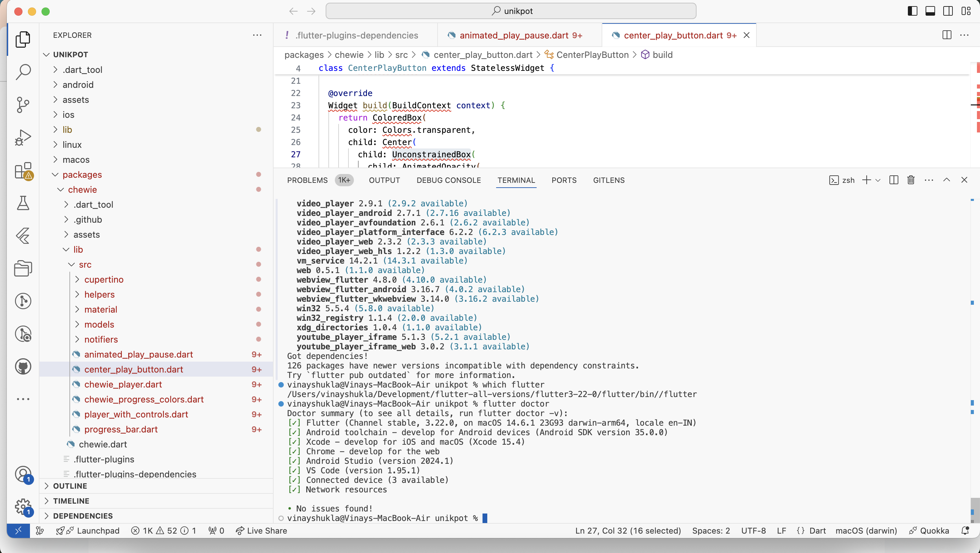
Task: Expand the notifiers folder
Action: [x=156, y=339]
